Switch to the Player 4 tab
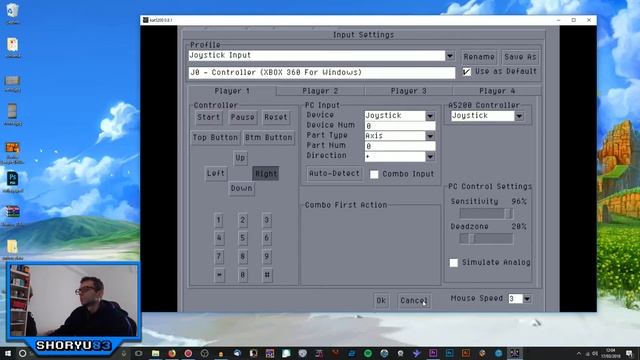The image size is (640, 360). [497, 91]
